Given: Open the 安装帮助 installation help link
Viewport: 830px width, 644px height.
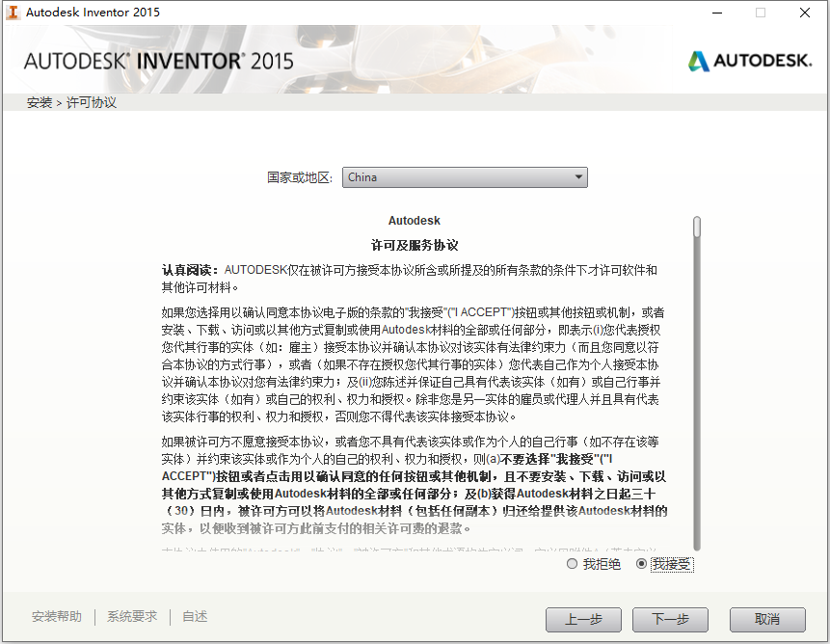Looking at the screenshot, I should pyautogui.click(x=57, y=616).
